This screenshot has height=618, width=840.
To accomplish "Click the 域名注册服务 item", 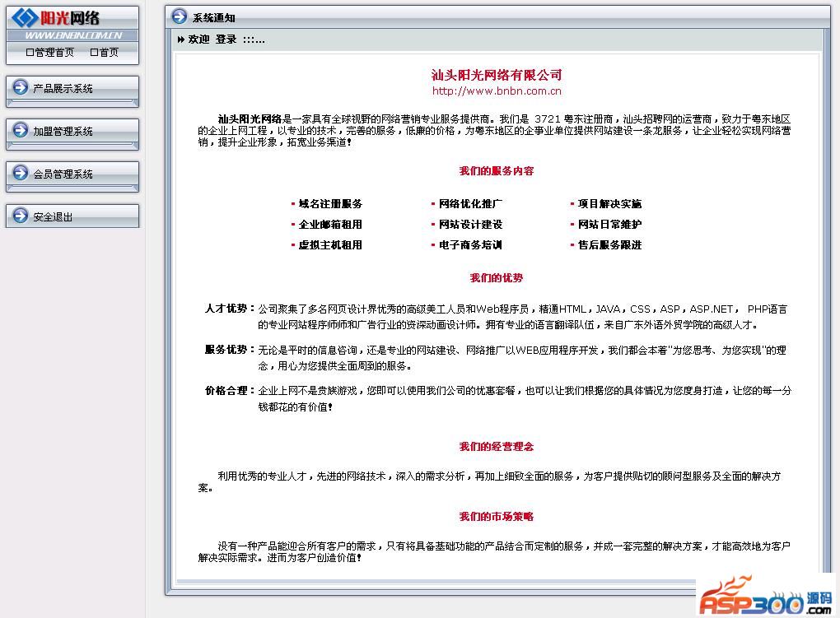I will tap(330, 203).
